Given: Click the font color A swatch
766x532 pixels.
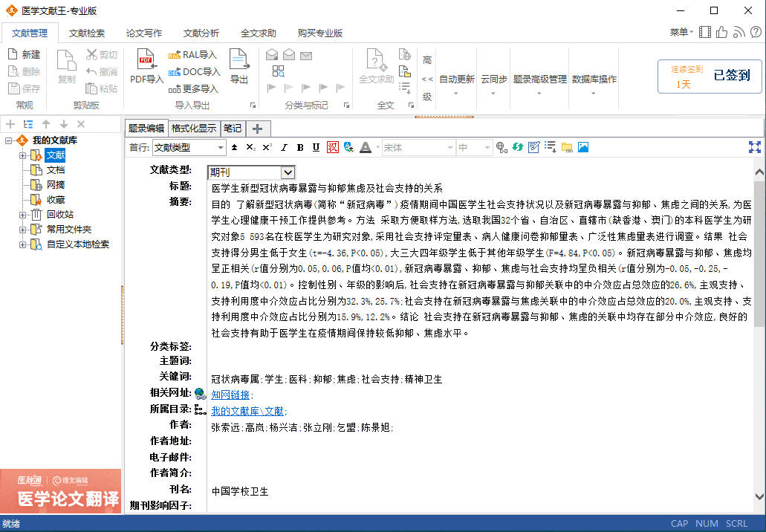Looking at the screenshot, I should coord(365,147).
